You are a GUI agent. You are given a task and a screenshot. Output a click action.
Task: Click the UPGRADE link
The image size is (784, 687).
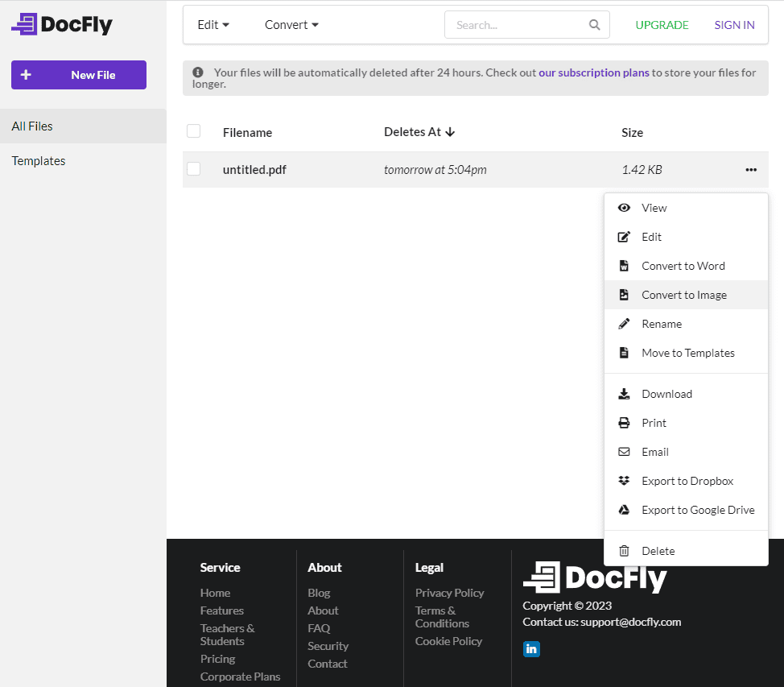point(662,25)
